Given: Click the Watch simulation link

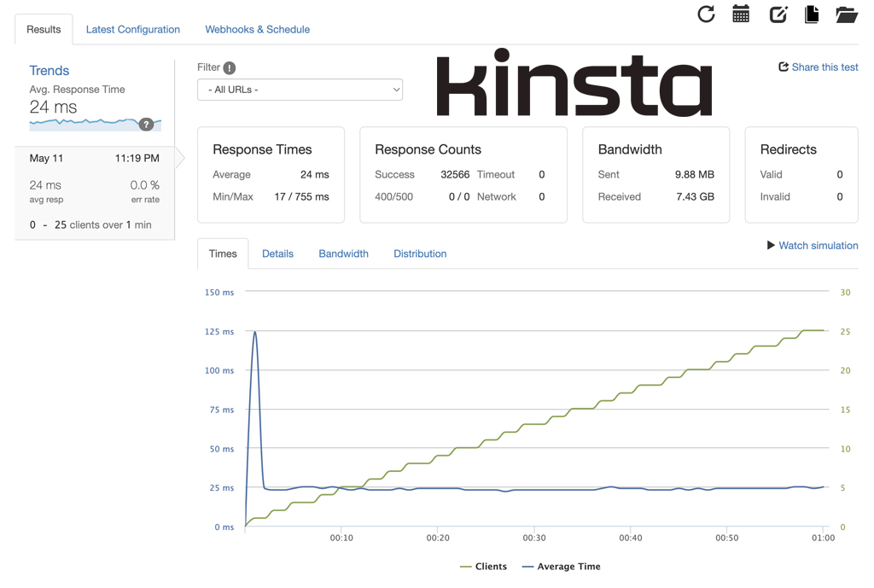Looking at the screenshot, I should click(x=819, y=245).
